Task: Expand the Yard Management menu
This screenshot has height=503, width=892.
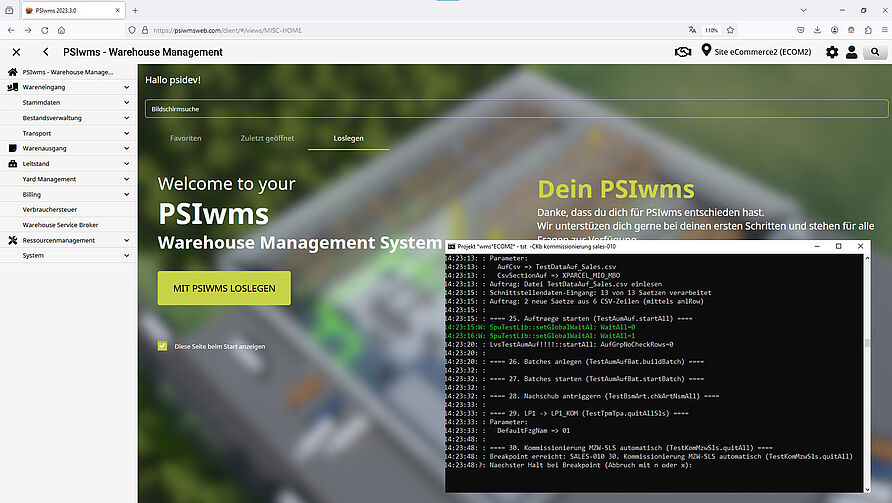Action: 126,179
